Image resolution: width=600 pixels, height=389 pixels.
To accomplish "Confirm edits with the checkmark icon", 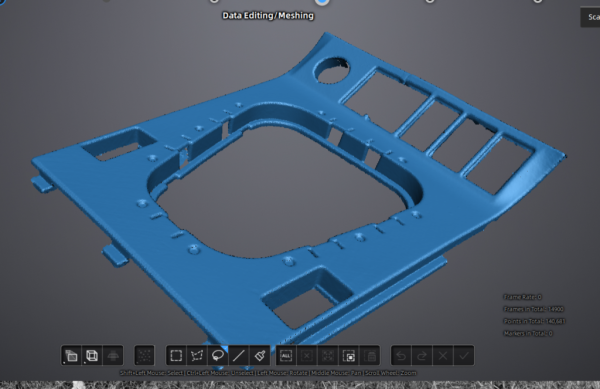I will [x=464, y=356].
